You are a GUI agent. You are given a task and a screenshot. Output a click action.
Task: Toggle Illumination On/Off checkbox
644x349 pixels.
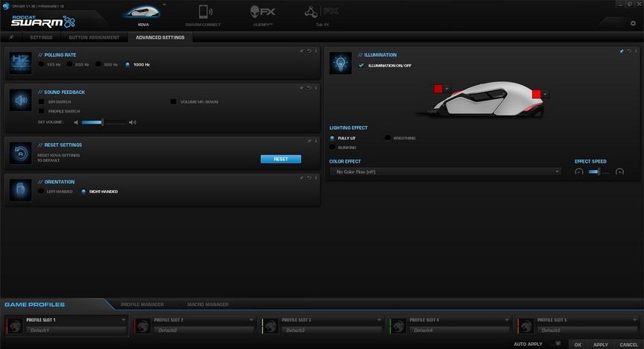coord(361,66)
